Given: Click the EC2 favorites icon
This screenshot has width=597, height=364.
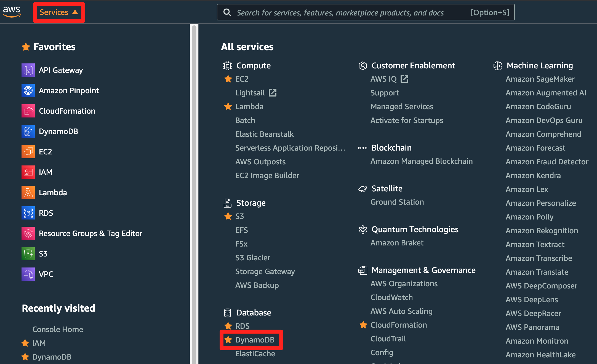Looking at the screenshot, I should pos(28,152).
